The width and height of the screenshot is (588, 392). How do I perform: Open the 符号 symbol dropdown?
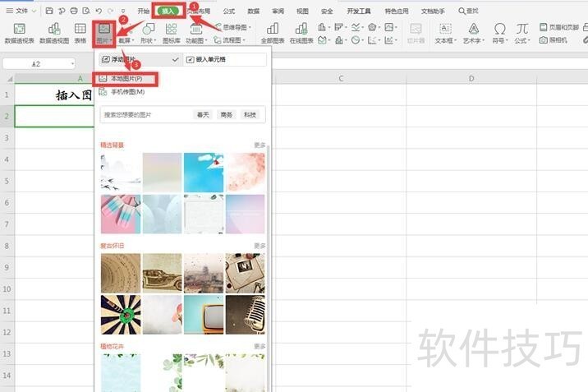coord(500,33)
